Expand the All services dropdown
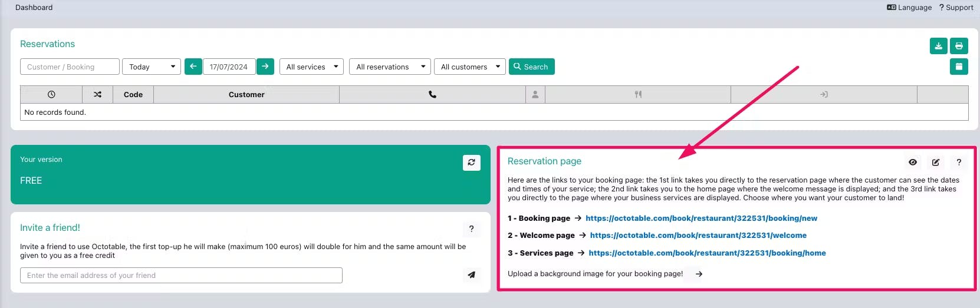The width and height of the screenshot is (980, 308). 311,67
